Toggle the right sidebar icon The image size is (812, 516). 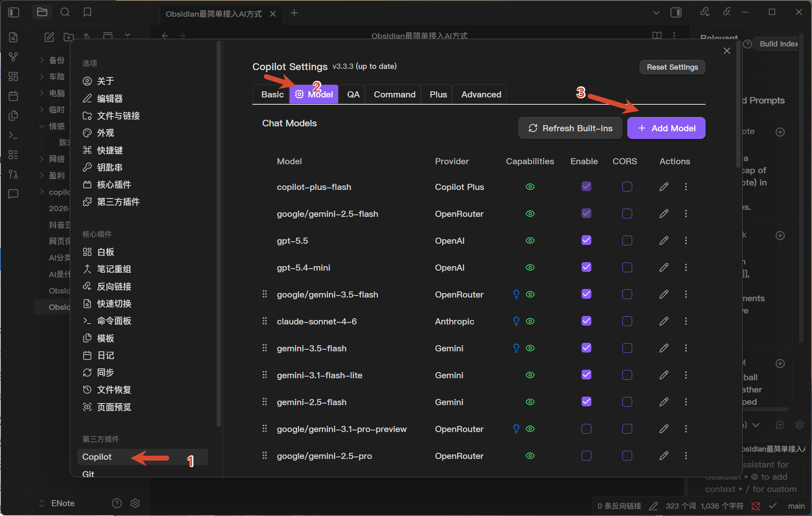pos(676,13)
